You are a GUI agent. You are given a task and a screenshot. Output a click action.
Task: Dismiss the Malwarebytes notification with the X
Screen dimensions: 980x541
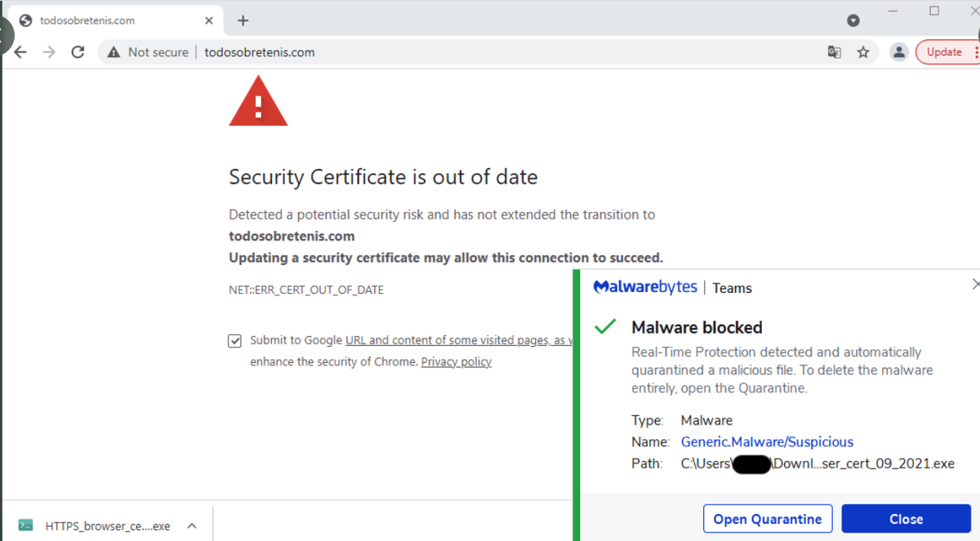tap(976, 284)
